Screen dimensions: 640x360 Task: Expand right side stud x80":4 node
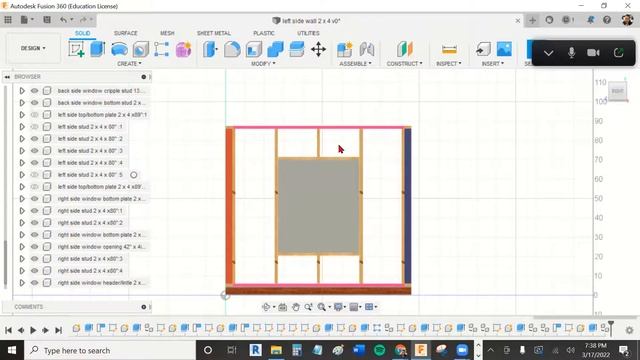[22, 271]
